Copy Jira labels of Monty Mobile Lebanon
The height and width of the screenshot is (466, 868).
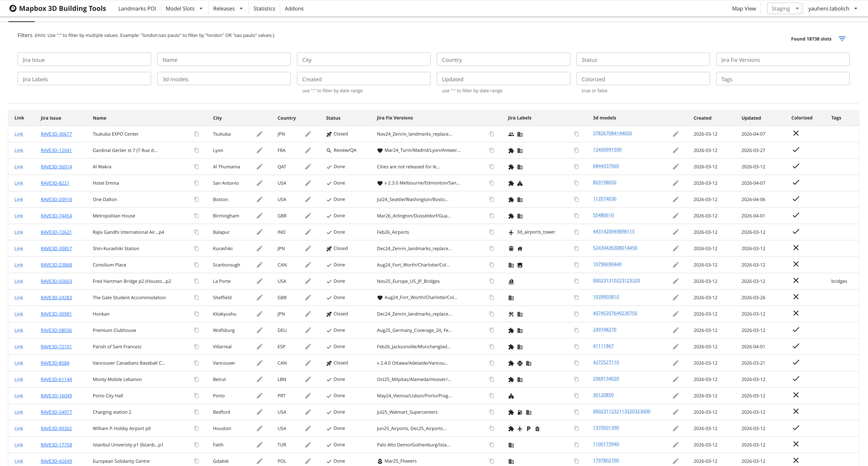[577, 379]
